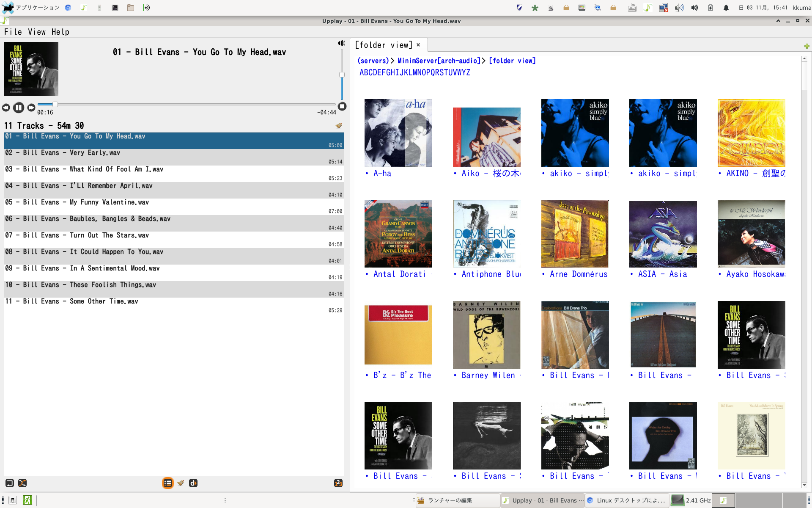Click the green log-out icon in the bottom panel
This screenshot has width=812, height=508.
(27, 500)
